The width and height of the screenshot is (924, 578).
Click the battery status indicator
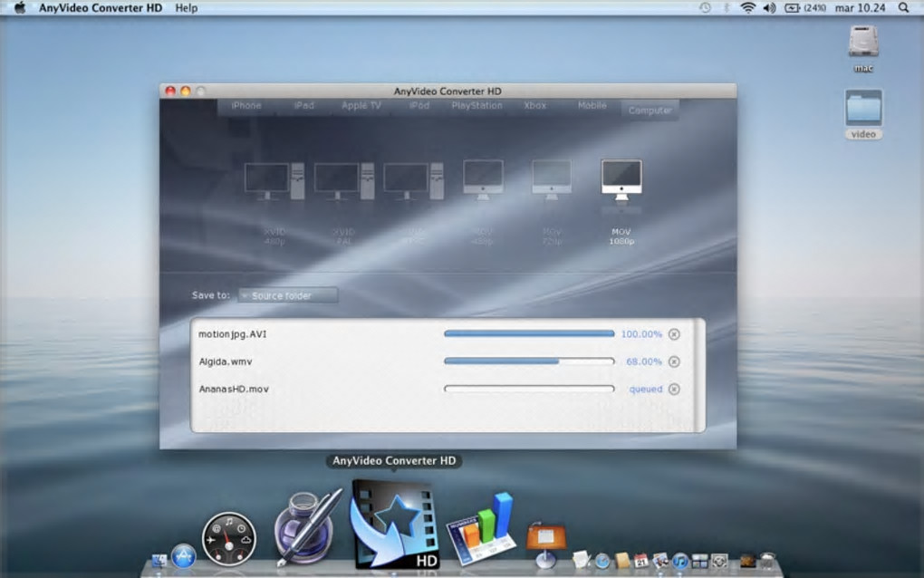pos(805,7)
